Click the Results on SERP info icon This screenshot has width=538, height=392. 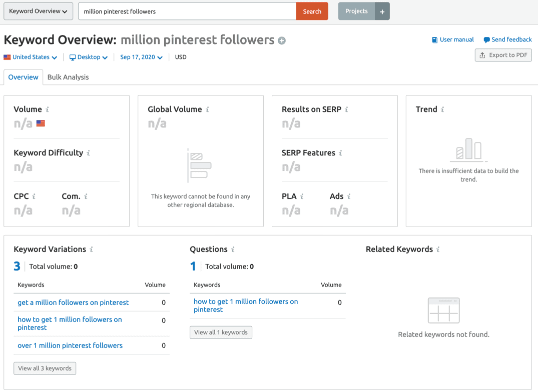click(x=346, y=109)
